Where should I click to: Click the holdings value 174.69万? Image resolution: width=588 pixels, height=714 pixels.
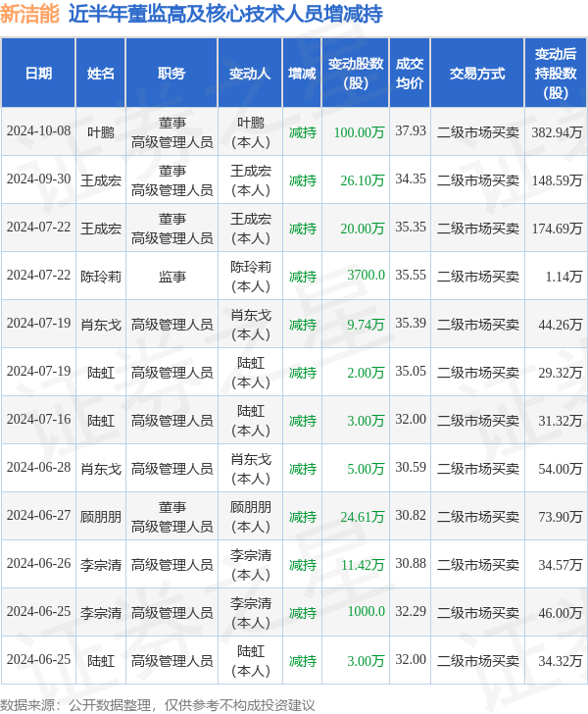pos(557,229)
